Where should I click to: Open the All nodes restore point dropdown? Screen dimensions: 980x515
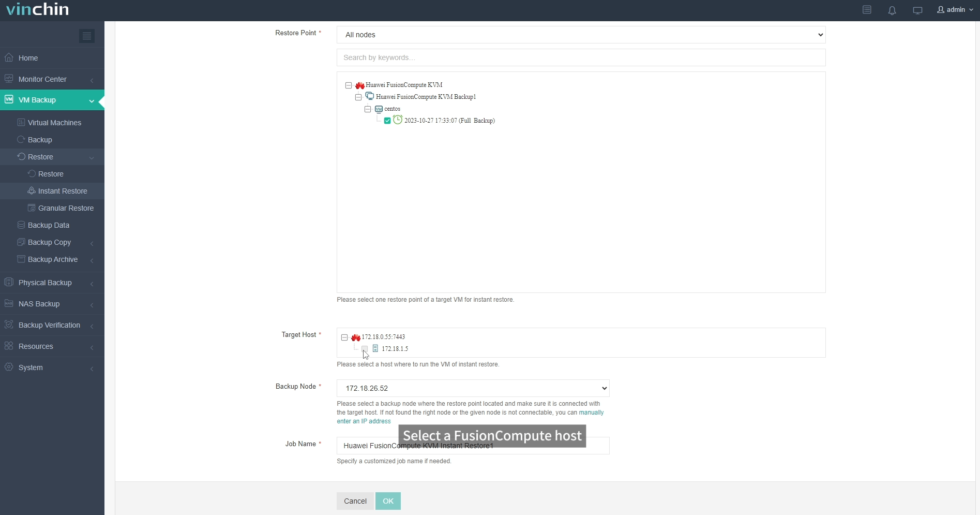581,35
